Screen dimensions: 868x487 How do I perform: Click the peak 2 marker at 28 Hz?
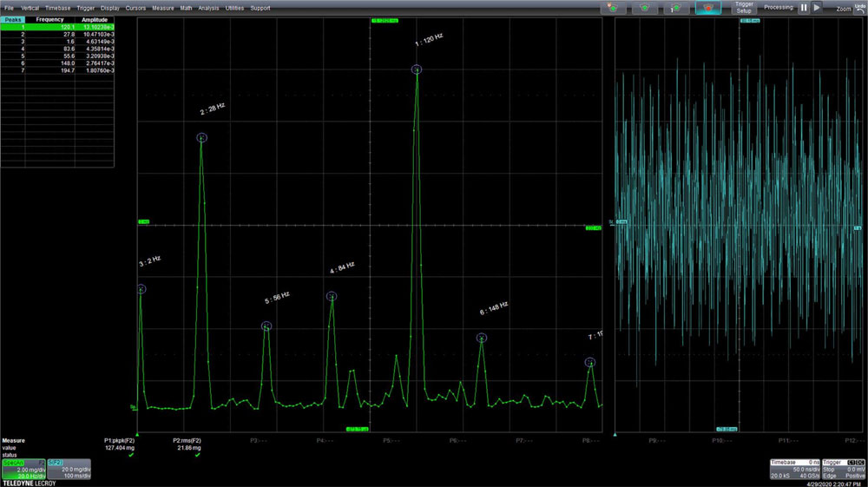(x=201, y=138)
